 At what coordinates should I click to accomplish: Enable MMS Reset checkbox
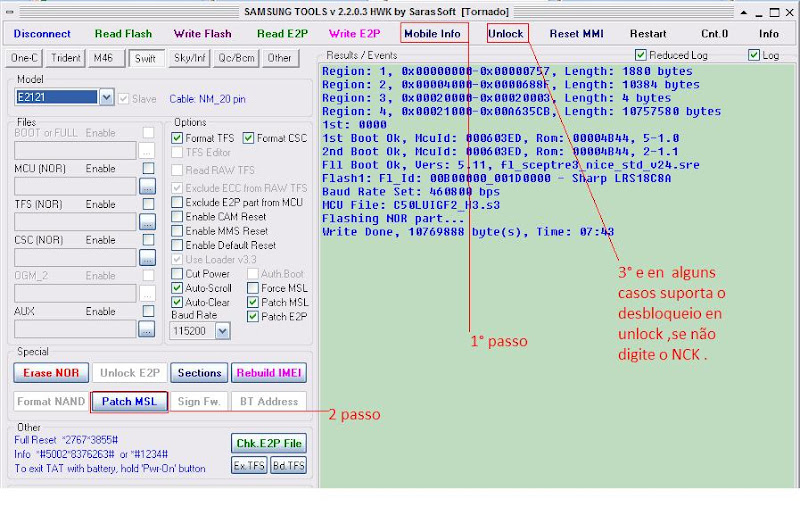click(x=177, y=231)
